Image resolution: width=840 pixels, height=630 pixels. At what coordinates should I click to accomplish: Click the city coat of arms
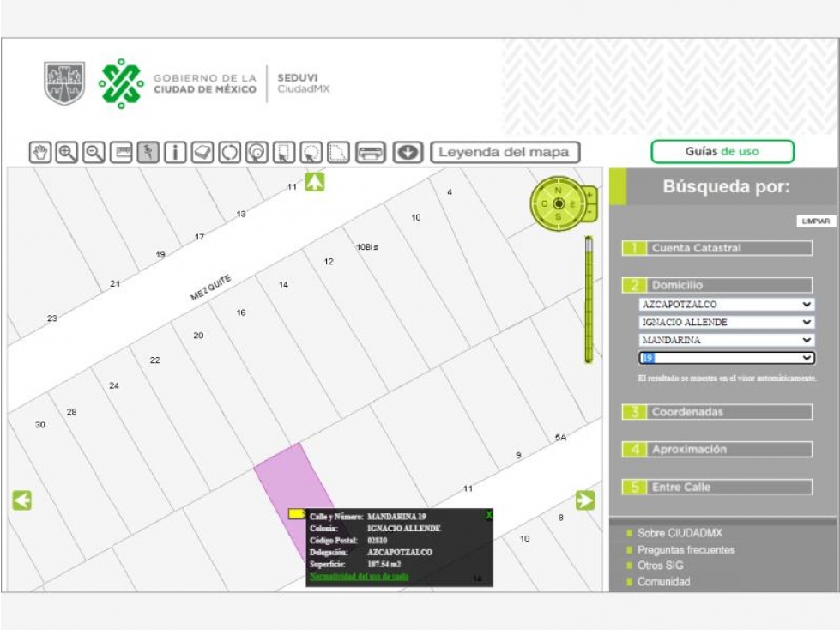point(64,83)
